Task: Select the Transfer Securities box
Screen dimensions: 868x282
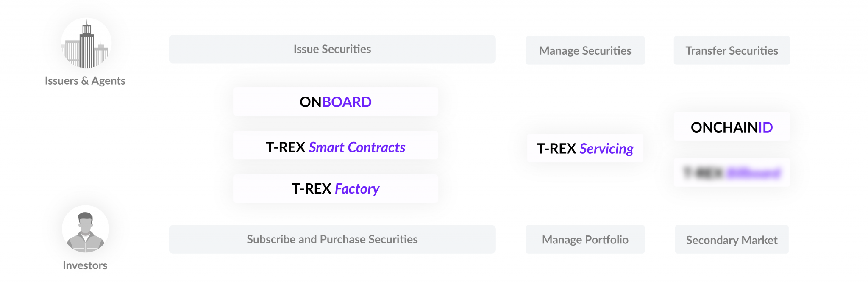Action: coord(732,51)
